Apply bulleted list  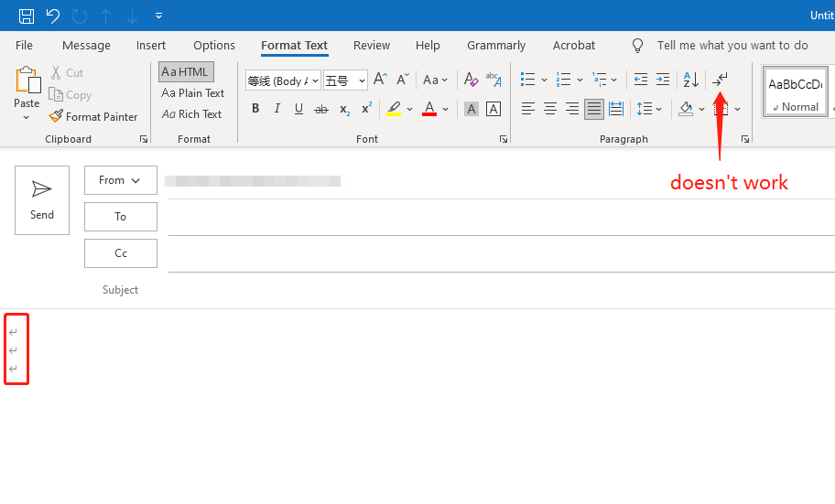point(527,80)
